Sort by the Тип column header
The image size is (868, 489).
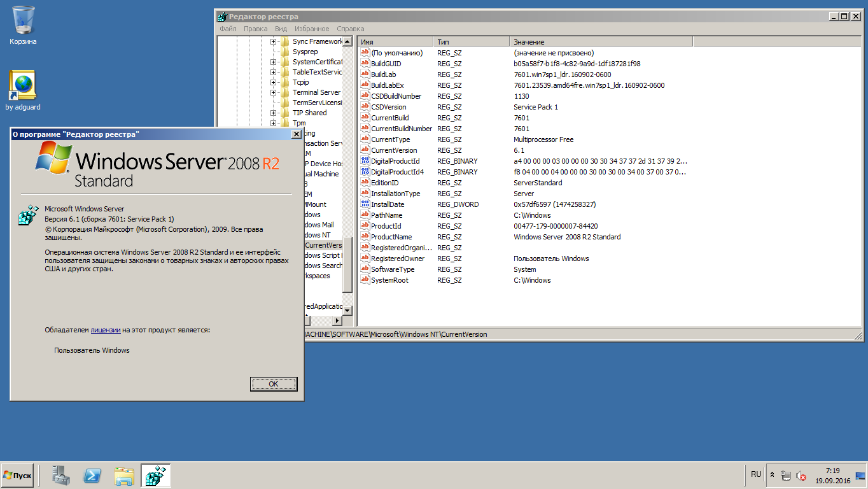point(472,41)
